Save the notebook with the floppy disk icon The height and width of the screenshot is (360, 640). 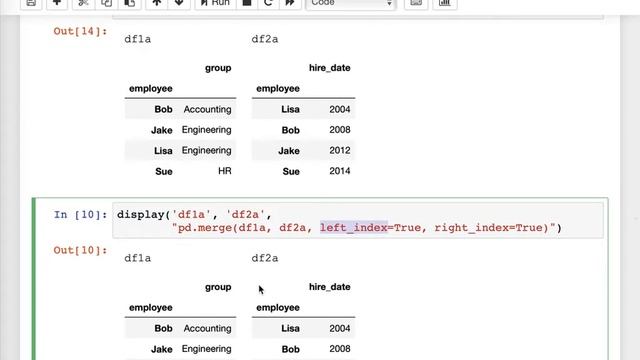31,3
